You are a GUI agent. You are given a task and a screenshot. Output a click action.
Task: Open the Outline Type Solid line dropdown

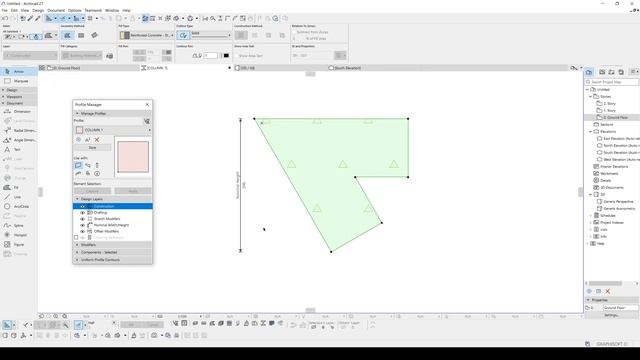(x=211, y=35)
